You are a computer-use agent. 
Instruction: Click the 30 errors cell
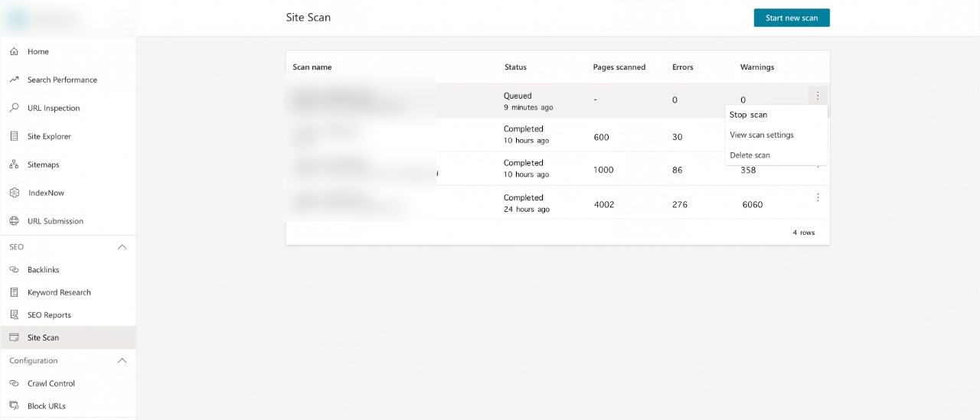click(677, 137)
